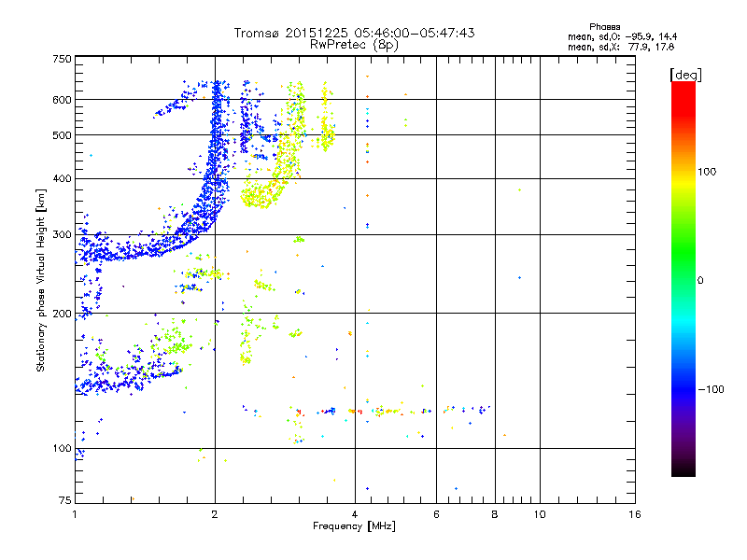Click the y-axis tick label '750'

coord(62,59)
